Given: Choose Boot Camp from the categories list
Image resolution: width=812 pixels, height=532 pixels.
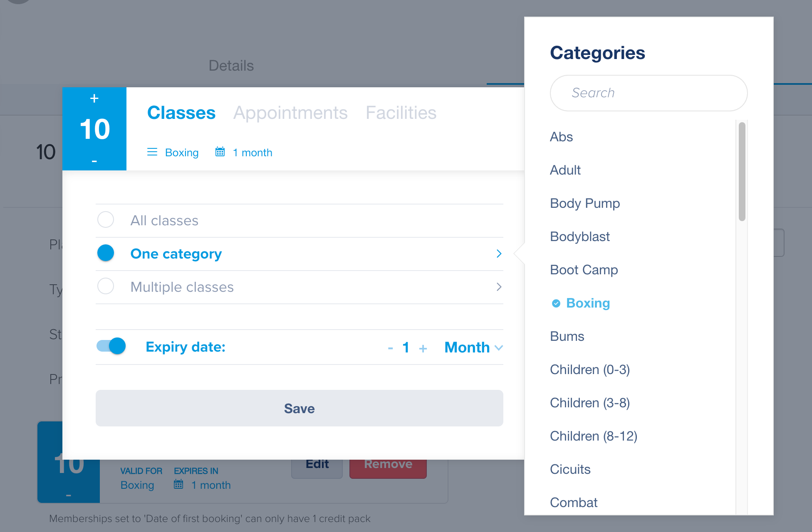Looking at the screenshot, I should coord(584,270).
